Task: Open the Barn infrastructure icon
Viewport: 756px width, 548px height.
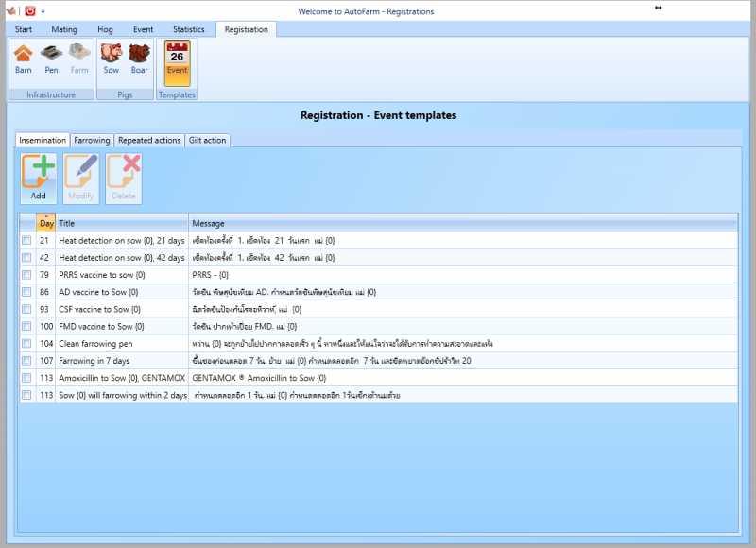Action: point(23,59)
